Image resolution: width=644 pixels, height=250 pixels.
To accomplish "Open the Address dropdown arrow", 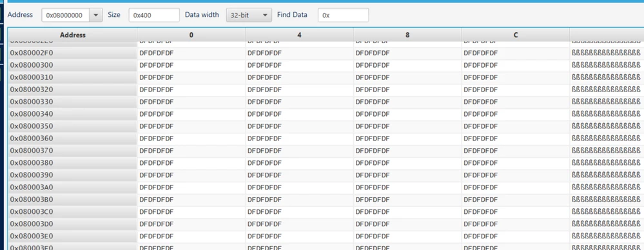I will coord(95,15).
